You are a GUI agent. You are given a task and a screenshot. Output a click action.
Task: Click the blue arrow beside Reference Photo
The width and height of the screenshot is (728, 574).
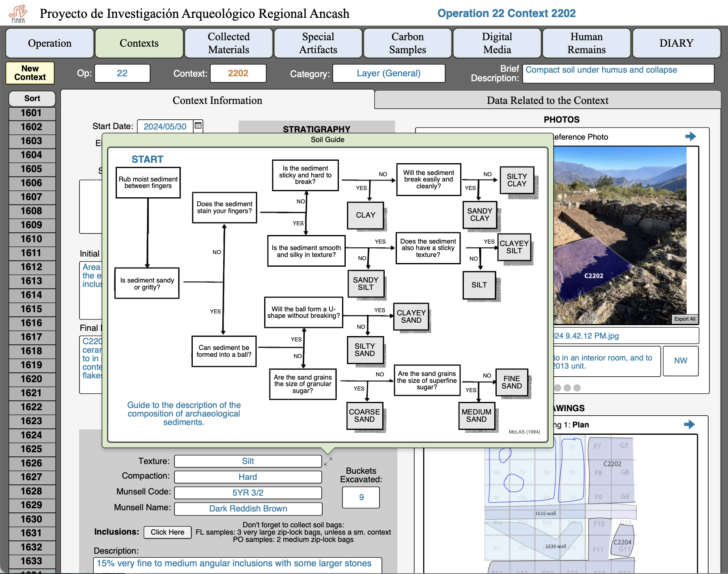690,137
